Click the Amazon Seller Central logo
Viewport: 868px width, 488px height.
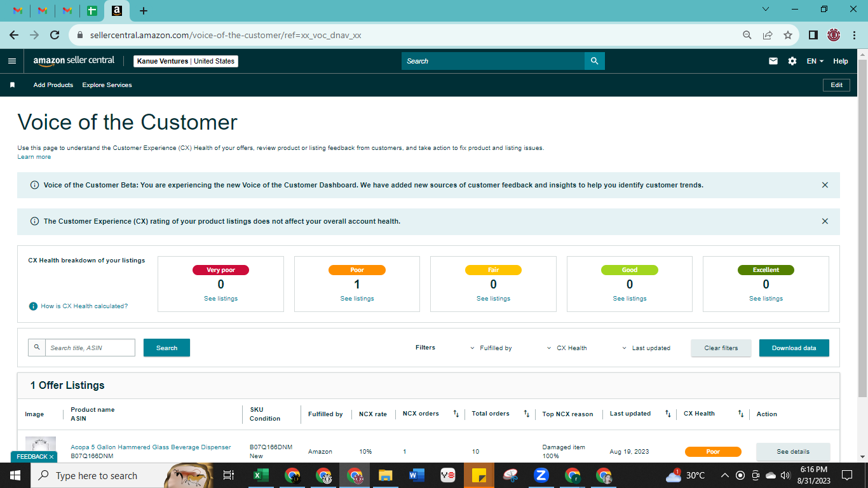[x=74, y=61]
